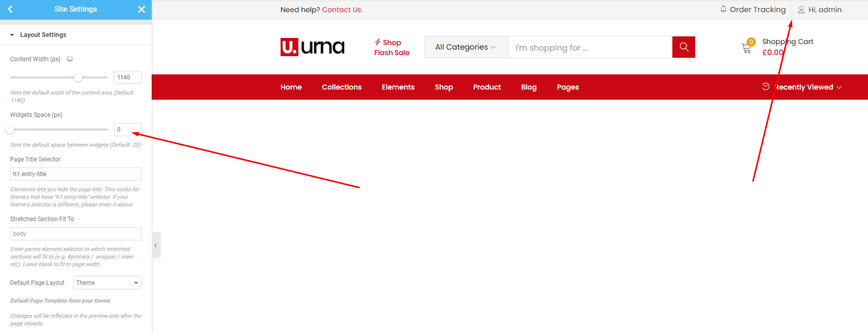Open the Blog menu item
This screenshot has height=334, width=868.
pos(529,87)
